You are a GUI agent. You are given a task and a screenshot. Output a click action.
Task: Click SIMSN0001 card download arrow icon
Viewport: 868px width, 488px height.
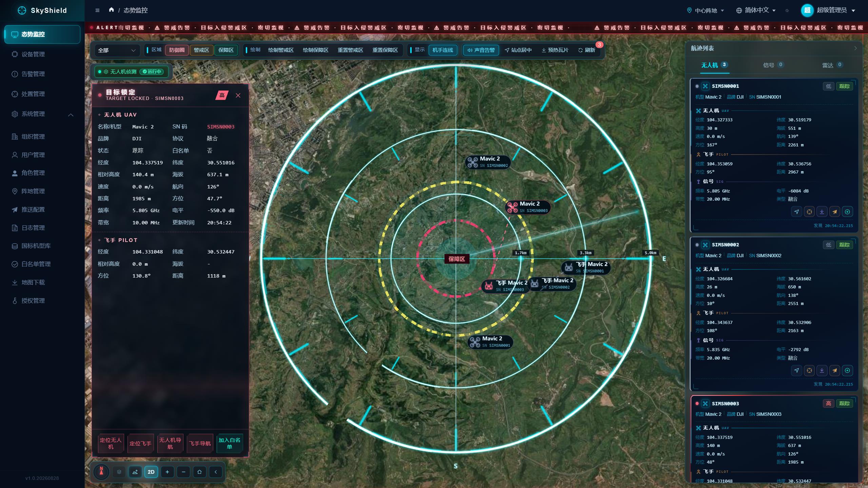pos(822,212)
